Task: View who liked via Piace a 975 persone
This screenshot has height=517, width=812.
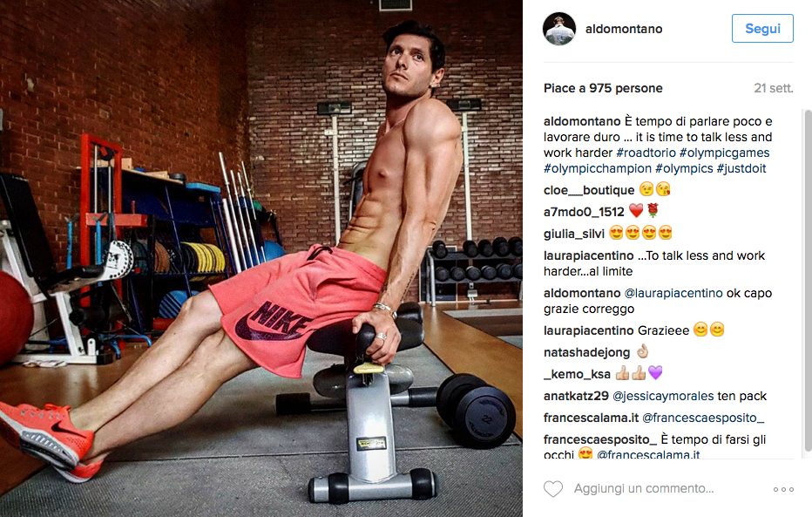Action: point(603,88)
